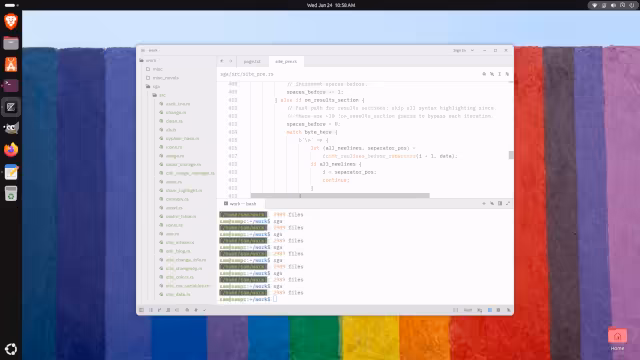
Task: Launch GIMP from the dock
Action: [x=11, y=129]
